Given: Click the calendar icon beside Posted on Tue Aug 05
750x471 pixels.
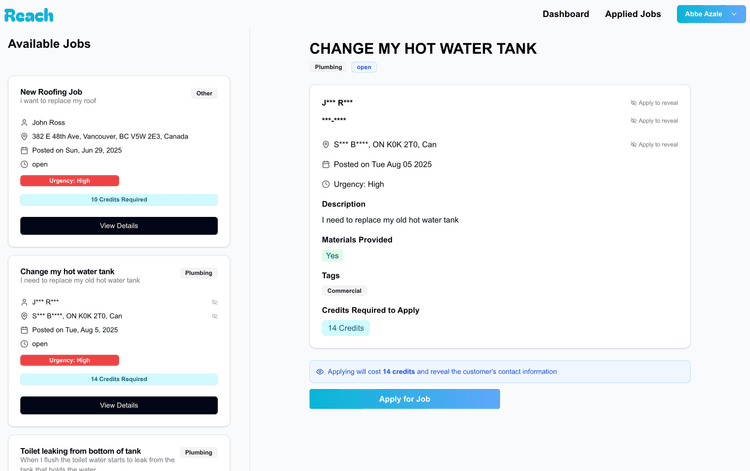Looking at the screenshot, I should (x=326, y=164).
